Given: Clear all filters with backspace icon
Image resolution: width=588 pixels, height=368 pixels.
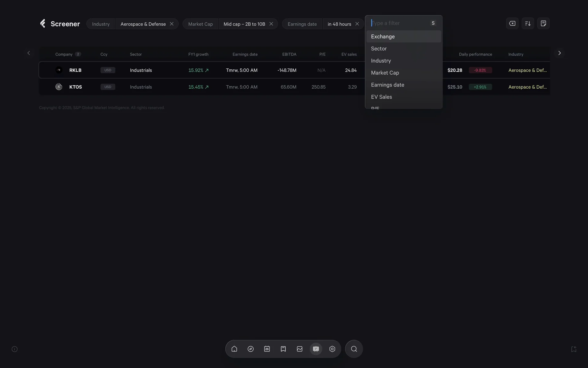Looking at the screenshot, I should click(x=512, y=23).
